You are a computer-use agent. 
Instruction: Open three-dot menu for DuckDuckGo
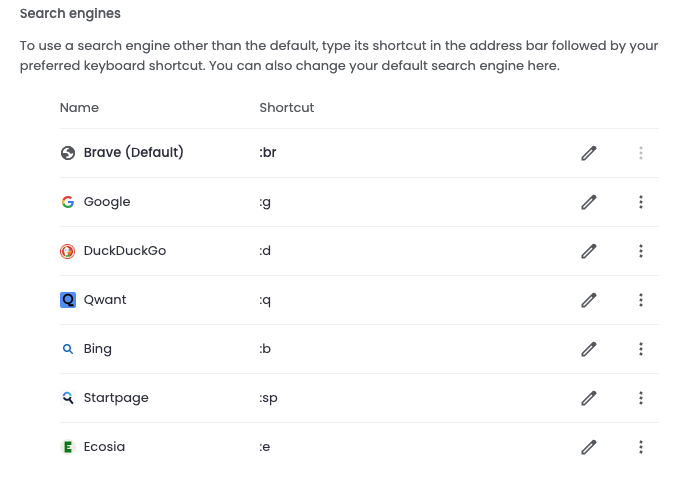(641, 251)
